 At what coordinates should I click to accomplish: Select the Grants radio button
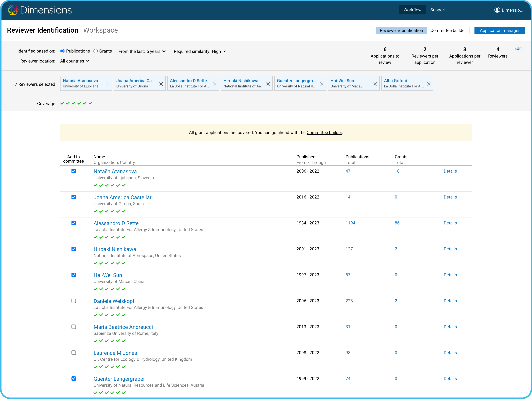(96, 51)
